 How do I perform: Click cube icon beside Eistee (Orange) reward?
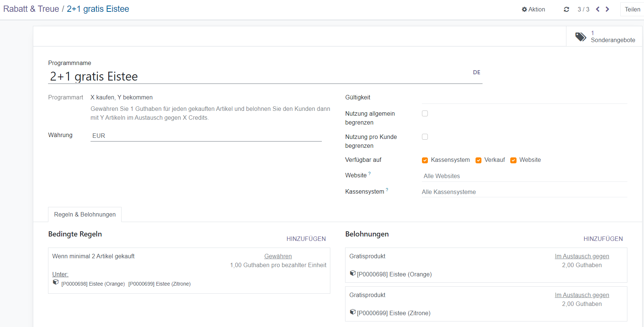tap(352, 273)
